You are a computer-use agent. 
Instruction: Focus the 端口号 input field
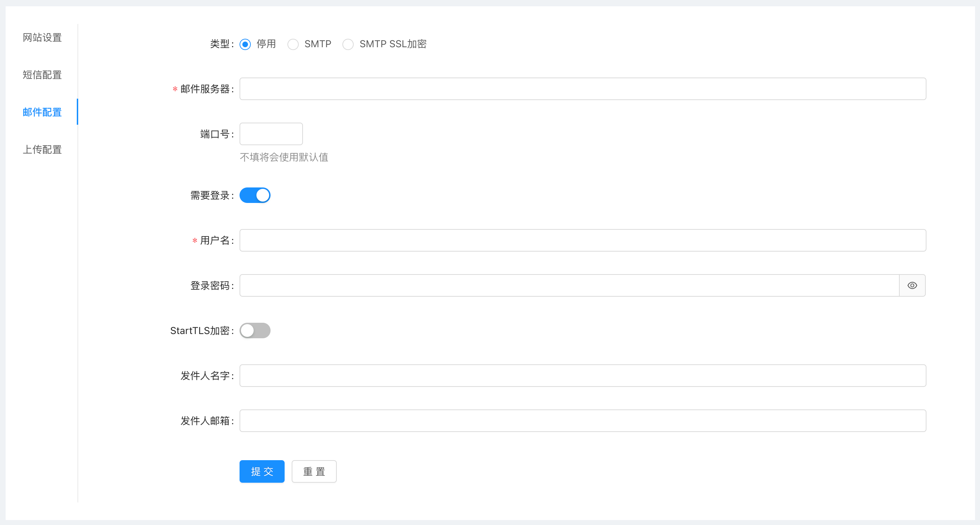[x=271, y=134]
